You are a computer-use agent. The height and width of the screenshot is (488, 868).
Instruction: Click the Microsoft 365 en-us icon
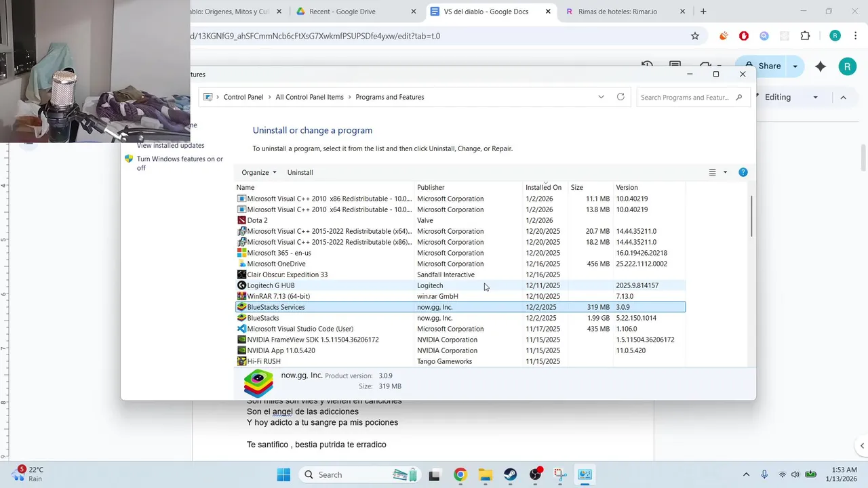click(x=241, y=253)
